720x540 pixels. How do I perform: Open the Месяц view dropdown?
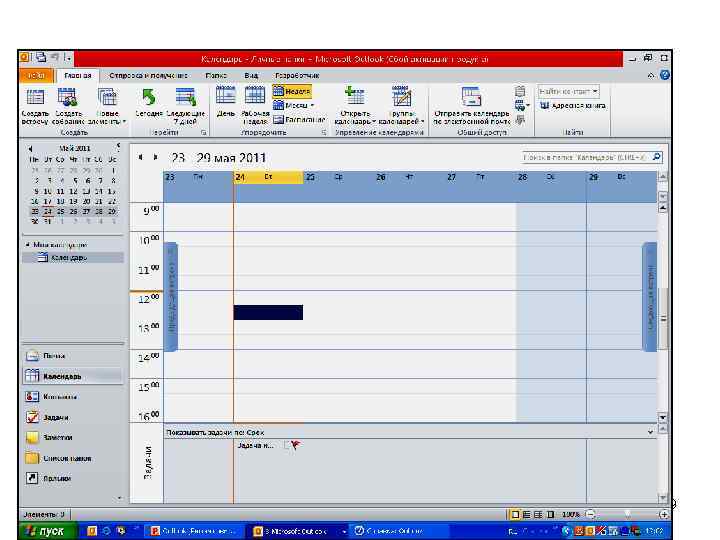294,105
